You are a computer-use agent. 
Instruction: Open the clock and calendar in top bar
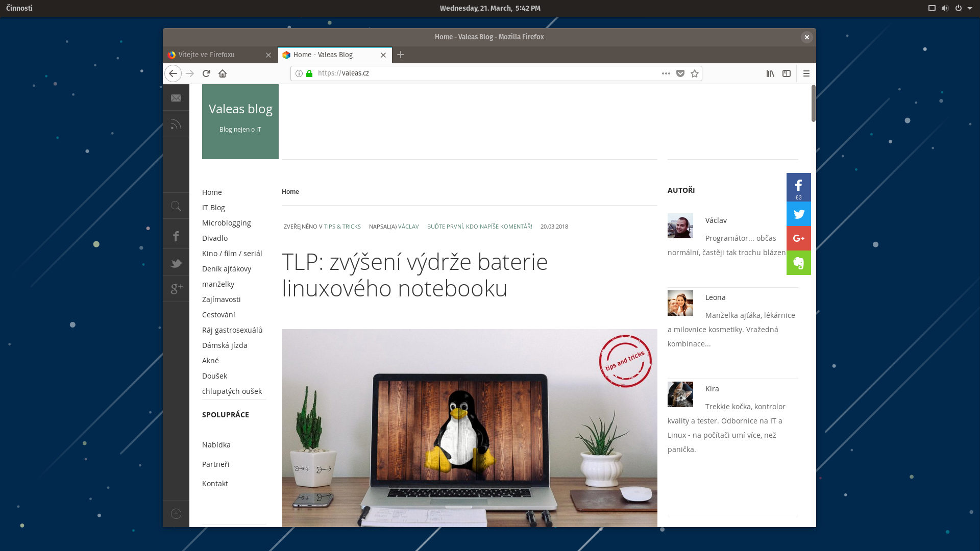click(490, 8)
